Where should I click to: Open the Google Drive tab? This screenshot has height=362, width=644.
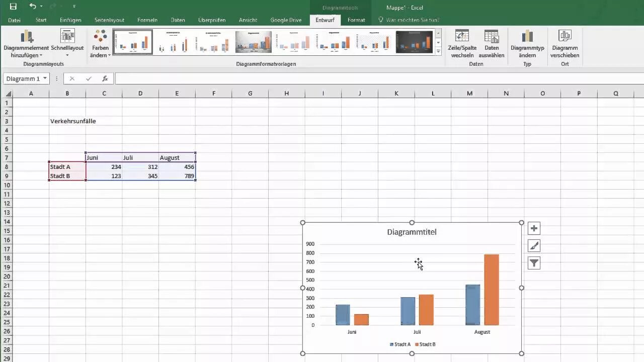[286, 20]
